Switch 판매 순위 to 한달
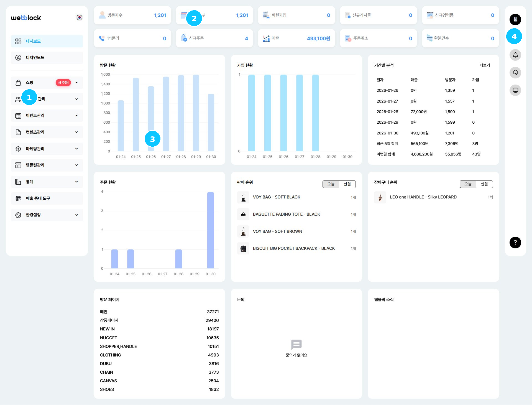This screenshot has width=532, height=405. 347,184
